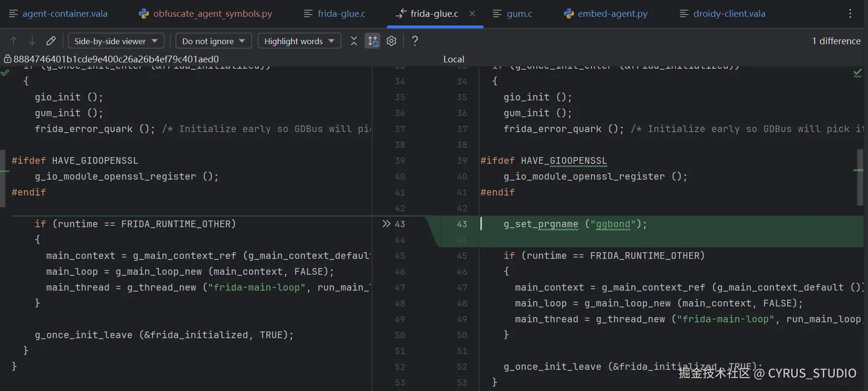Expand the Do not ignore dropdown
Screen dimensions: 868x391
(213, 41)
